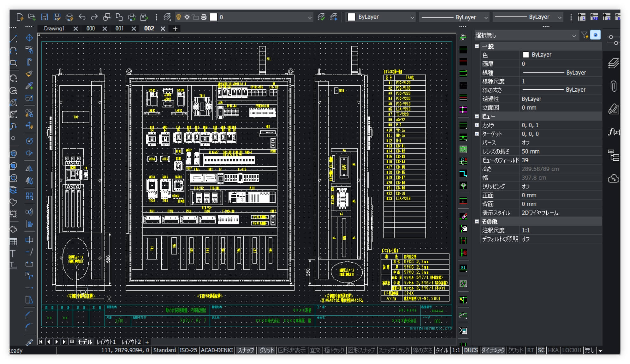Click the Redo arrow icon
Image resolution: width=630 pixels, height=364 pixels.
(94, 17)
